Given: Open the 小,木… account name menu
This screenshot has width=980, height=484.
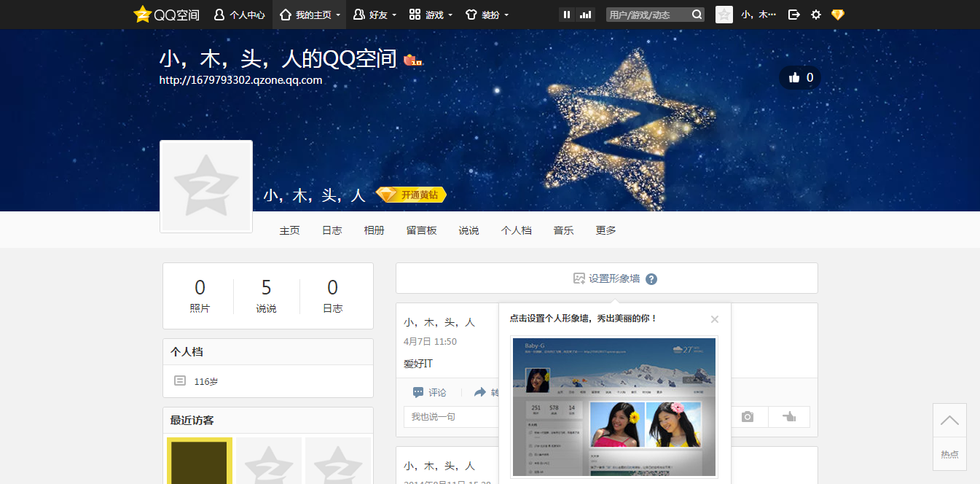Looking at the screenshot, I should [758, 15].
